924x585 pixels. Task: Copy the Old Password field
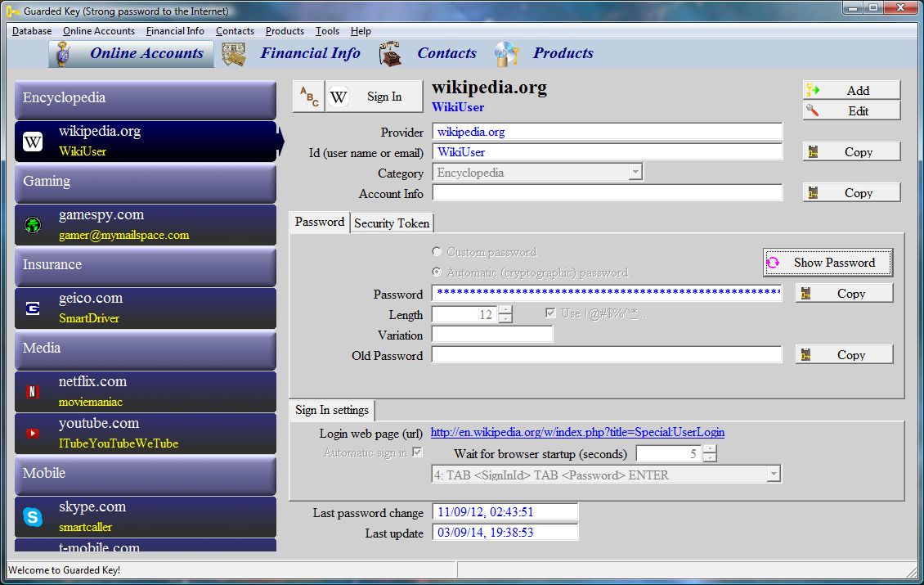pyautogui.click(x=845, y=354)
